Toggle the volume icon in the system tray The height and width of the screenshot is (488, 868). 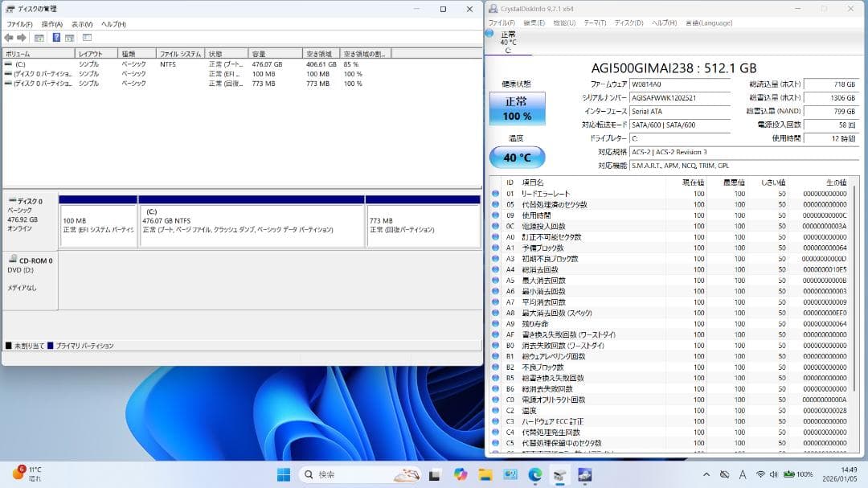(774, 476)
